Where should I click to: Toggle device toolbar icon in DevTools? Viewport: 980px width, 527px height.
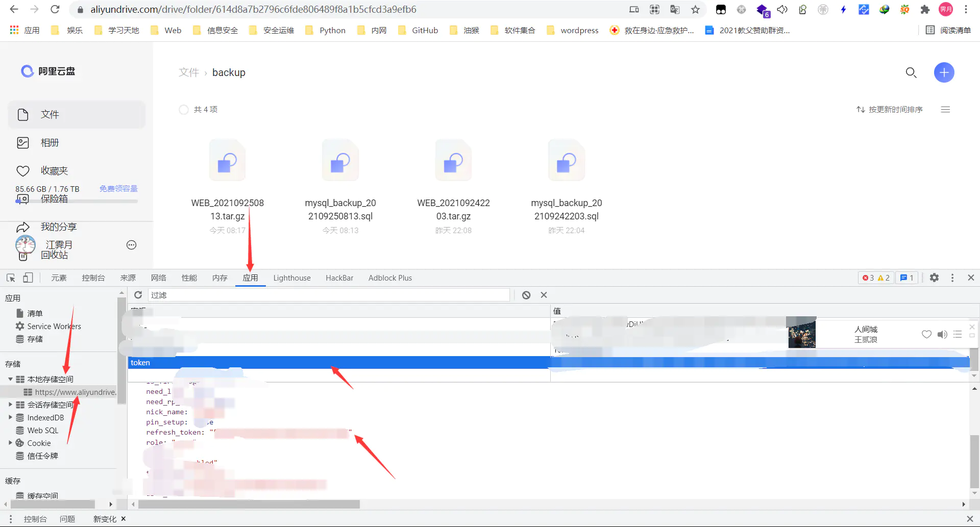tap(28, 278)
